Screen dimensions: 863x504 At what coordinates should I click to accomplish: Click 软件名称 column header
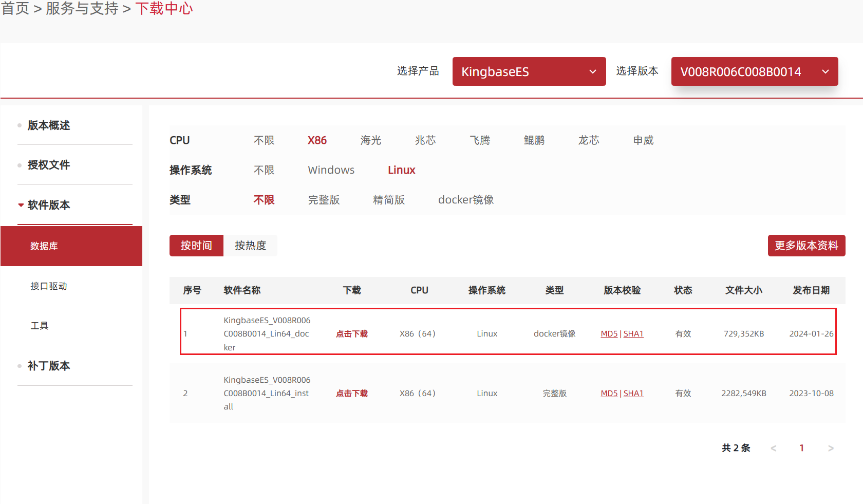[242, 290]
